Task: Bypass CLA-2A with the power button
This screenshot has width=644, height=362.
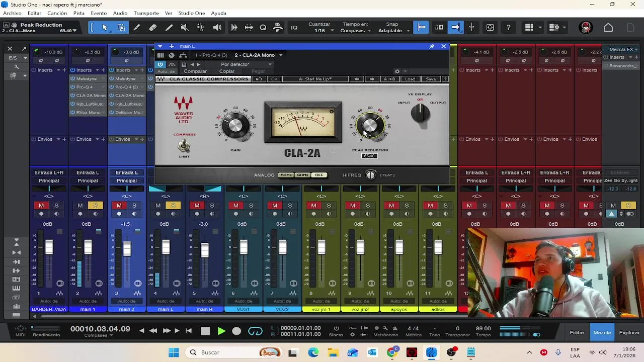Action: pyautogui.click(x=160, y=64)
